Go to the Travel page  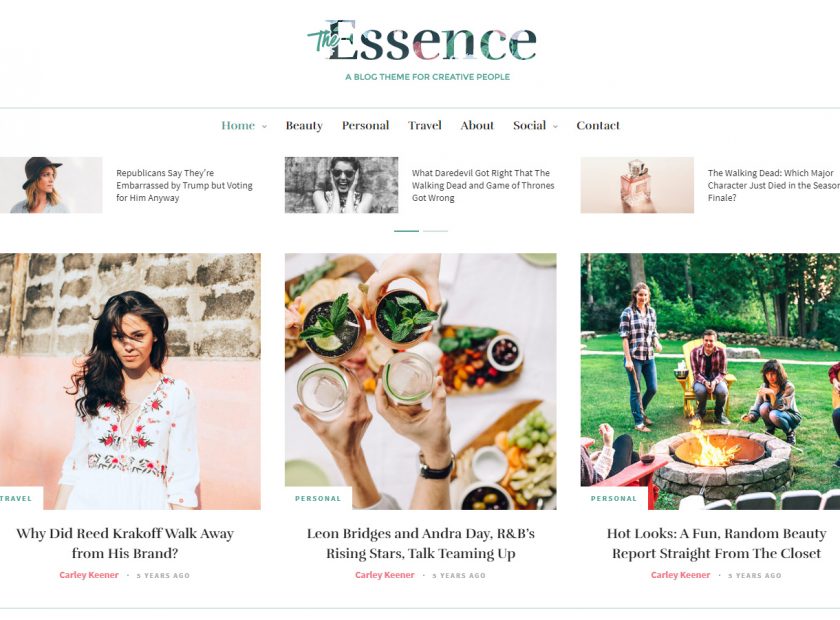point(425,125)
